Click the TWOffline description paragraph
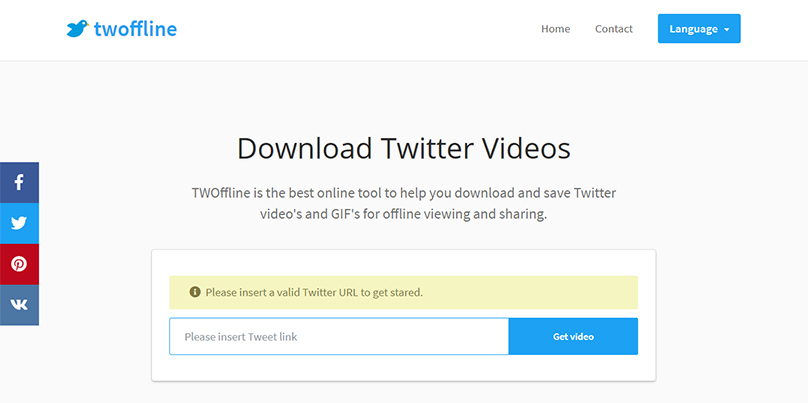 403,204
